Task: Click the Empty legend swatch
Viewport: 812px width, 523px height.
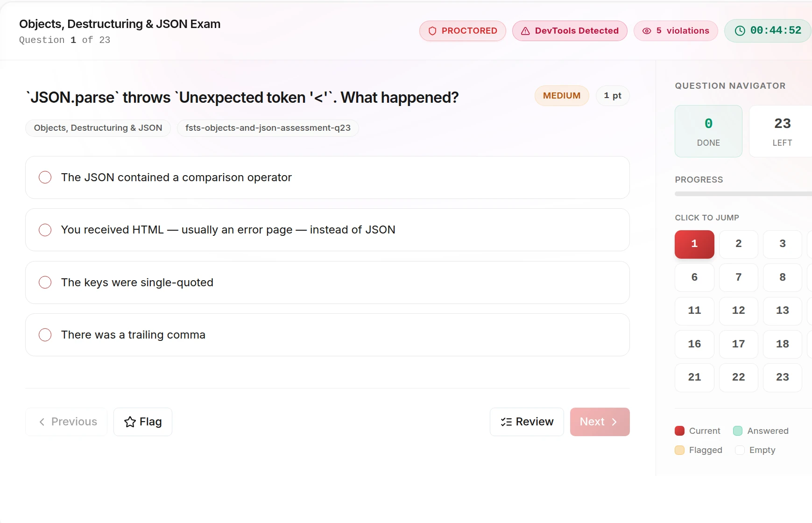Action: coord(740,450)
